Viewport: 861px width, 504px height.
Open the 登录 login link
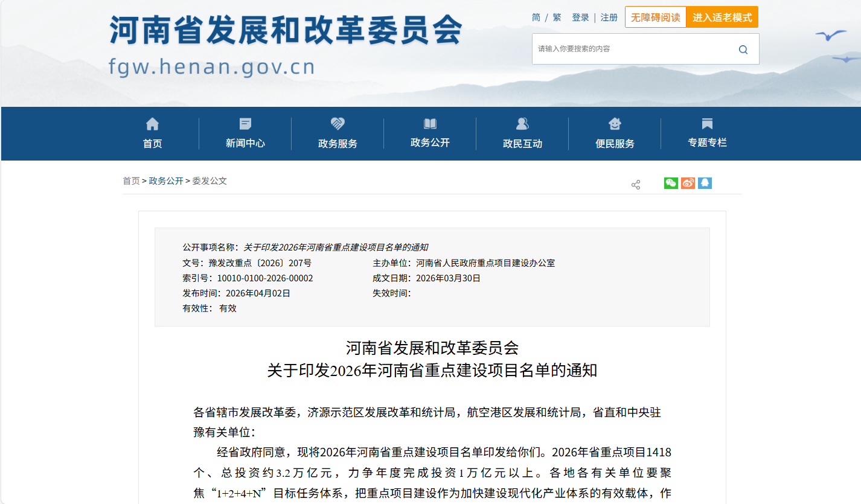tap(580, 18)
